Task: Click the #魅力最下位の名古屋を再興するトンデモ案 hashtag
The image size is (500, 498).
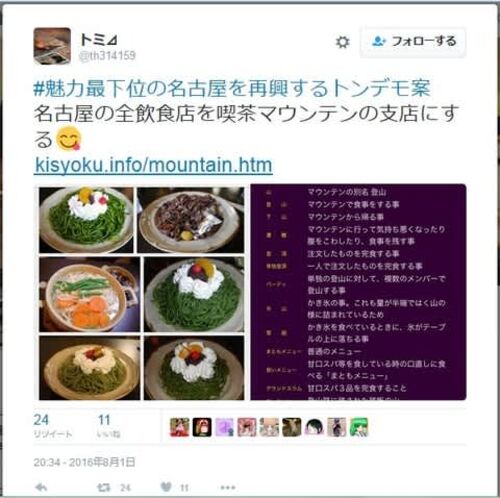Action: [x=232, y=88]
